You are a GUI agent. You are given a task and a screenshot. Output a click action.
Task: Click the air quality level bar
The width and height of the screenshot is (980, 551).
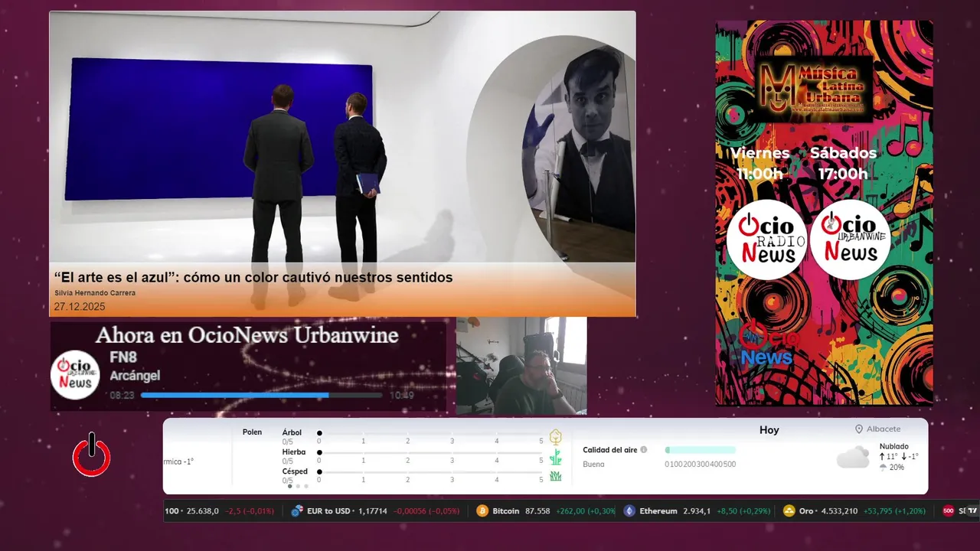(700, 450)
